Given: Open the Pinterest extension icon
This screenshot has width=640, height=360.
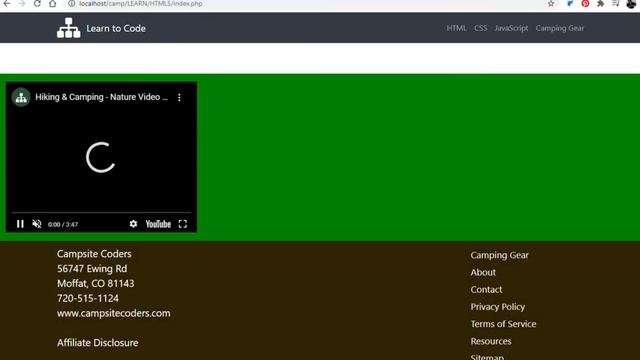Looking at the screenshot, I should click(585, 4).
